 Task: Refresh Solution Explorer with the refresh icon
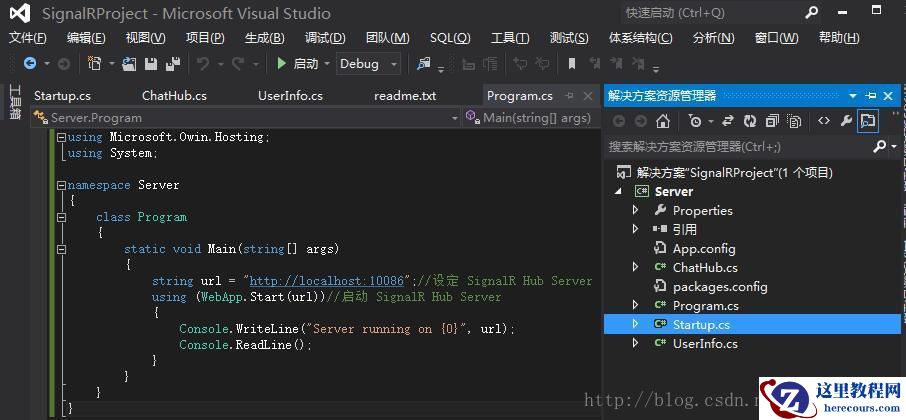click(x=750, y=121)
